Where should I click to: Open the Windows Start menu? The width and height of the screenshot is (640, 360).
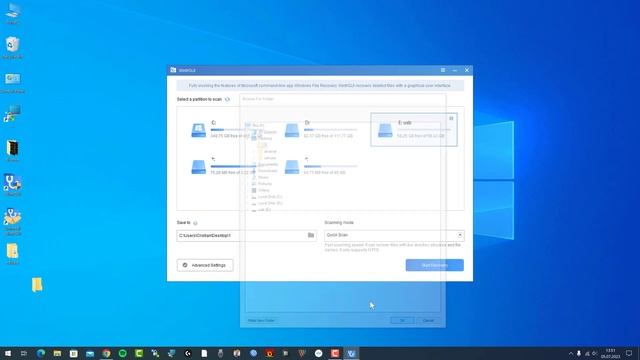point(8,353)
